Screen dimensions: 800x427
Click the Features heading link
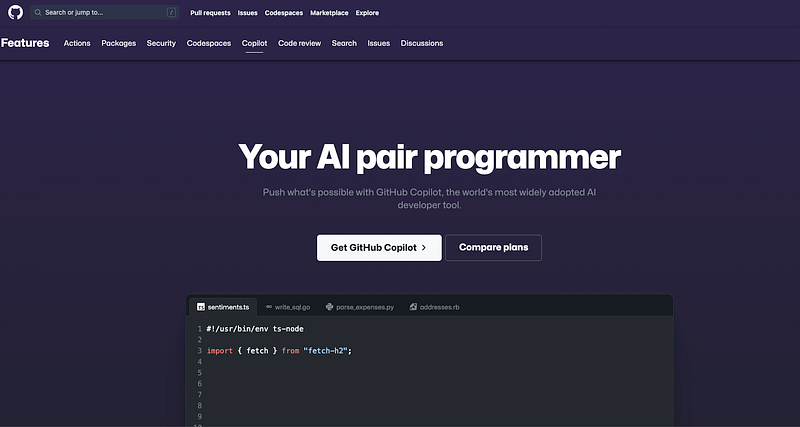25,43
